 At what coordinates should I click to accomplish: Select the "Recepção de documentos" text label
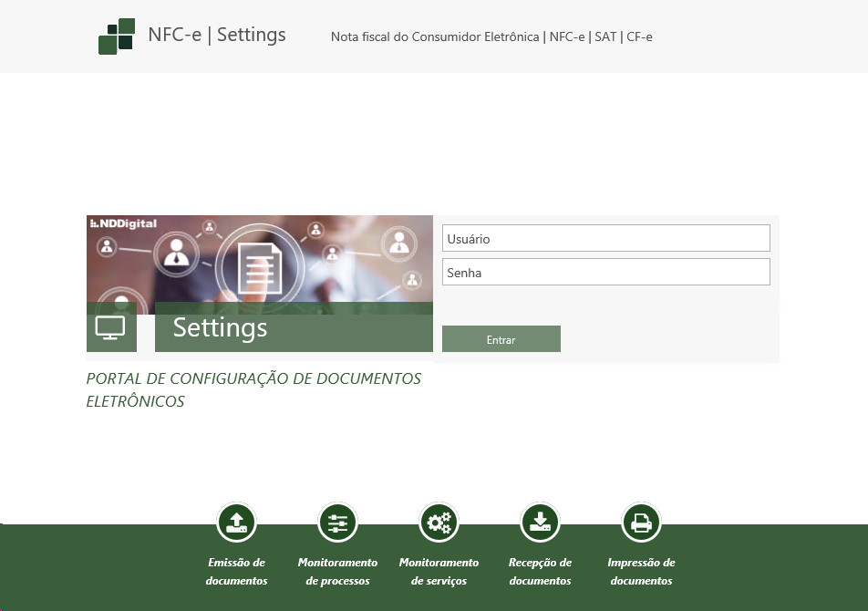pyautogui.click(x=540, y=572)
